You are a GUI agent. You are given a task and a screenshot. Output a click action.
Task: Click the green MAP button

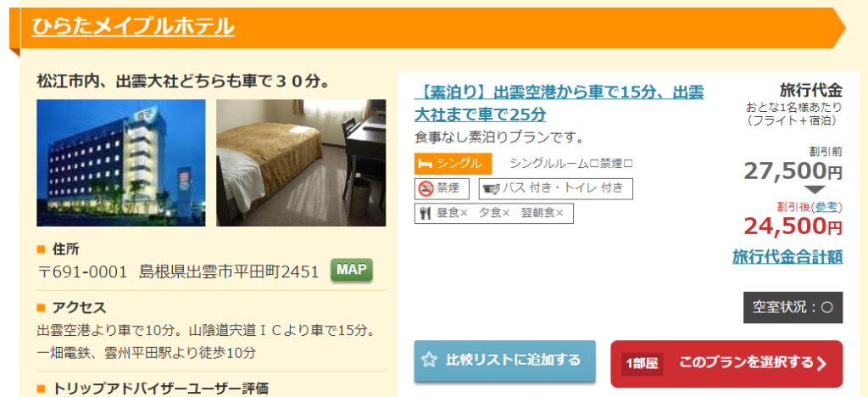tap(352, 271)
